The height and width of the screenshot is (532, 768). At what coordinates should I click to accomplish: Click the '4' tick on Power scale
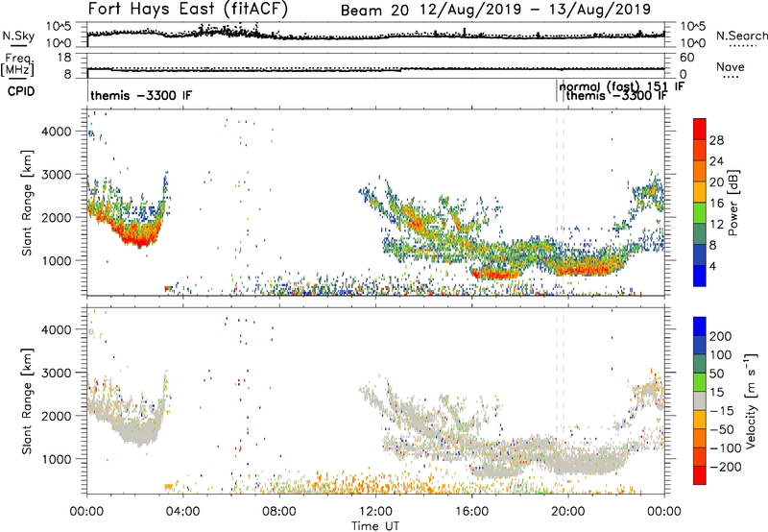712,266
